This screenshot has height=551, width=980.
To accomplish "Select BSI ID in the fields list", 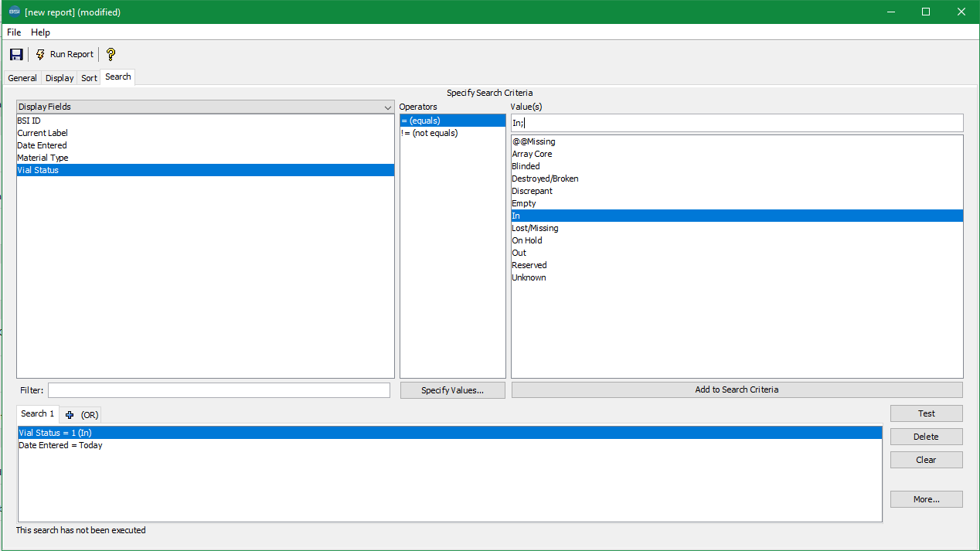I will (x=205, y=121).
